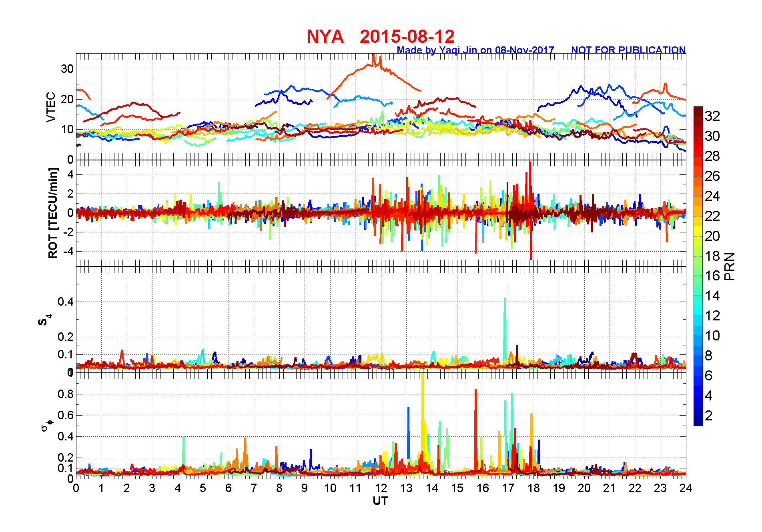Click tick label "26" on the PRN colorbar

tap(712, 176)
